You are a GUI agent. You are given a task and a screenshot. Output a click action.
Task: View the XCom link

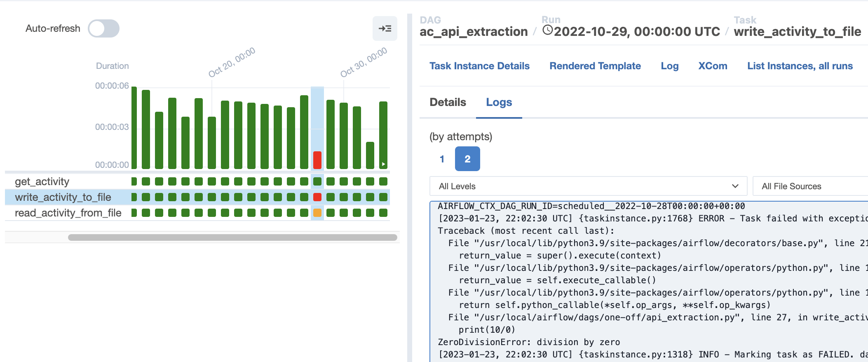tap(713, 66)
